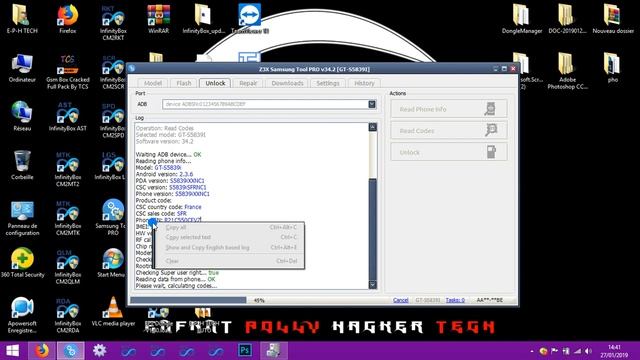Image resolution: width=640 pixels, height=360 pixels.
Task: Click the Read Phone Info button
Action: point(449,109)
